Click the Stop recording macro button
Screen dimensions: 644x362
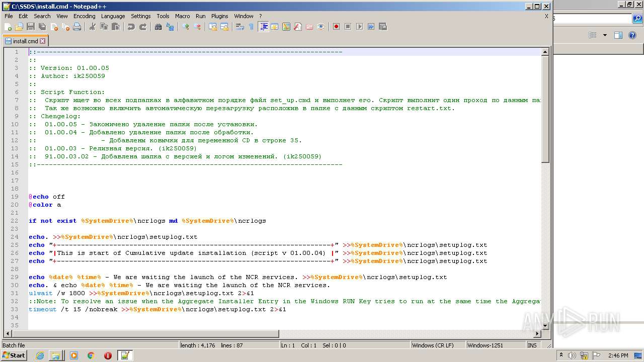point(348,27)
